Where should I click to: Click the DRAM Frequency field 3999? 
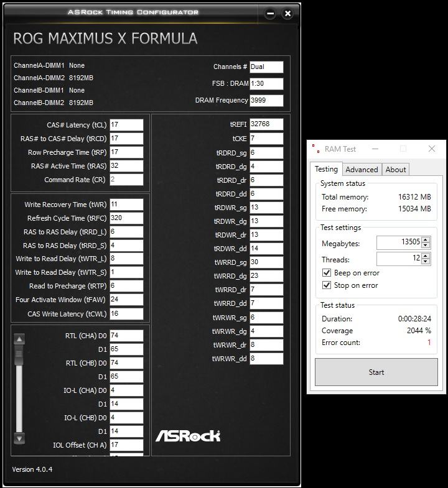267,101
